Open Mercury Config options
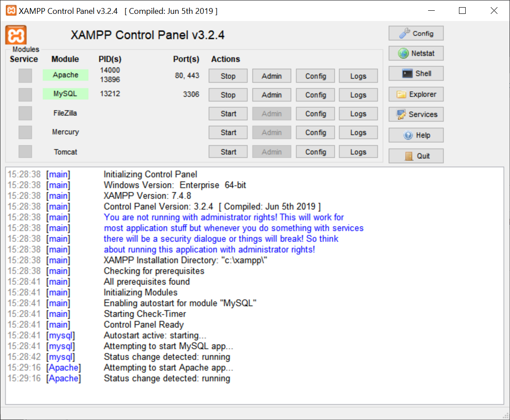This screenshot has width=510, height=420. click(315, 132)
